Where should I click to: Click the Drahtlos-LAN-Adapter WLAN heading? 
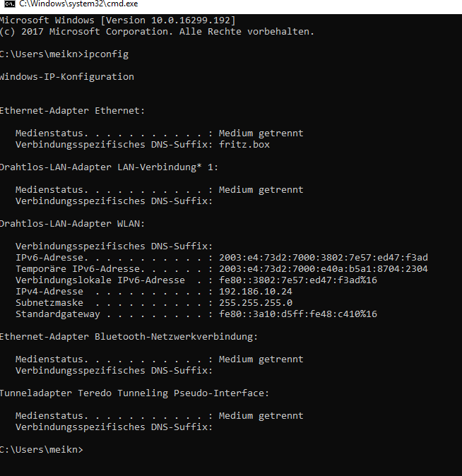click(72, 224)
